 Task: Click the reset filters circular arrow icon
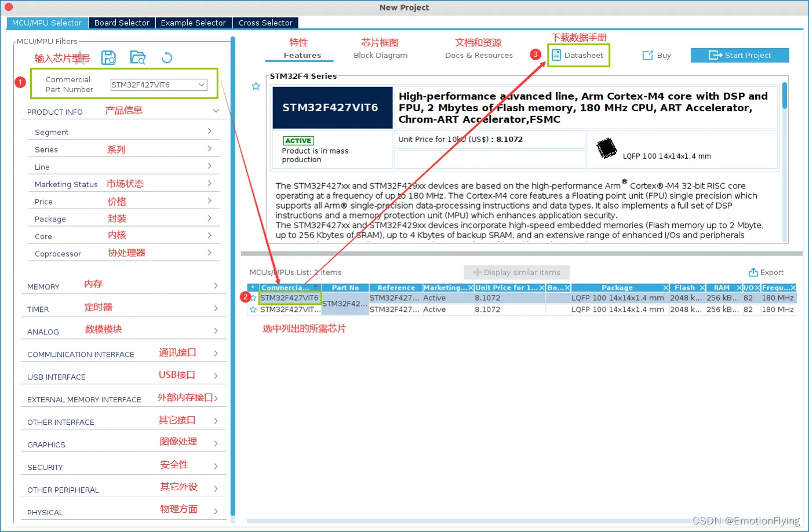click(x=167, y=57)
